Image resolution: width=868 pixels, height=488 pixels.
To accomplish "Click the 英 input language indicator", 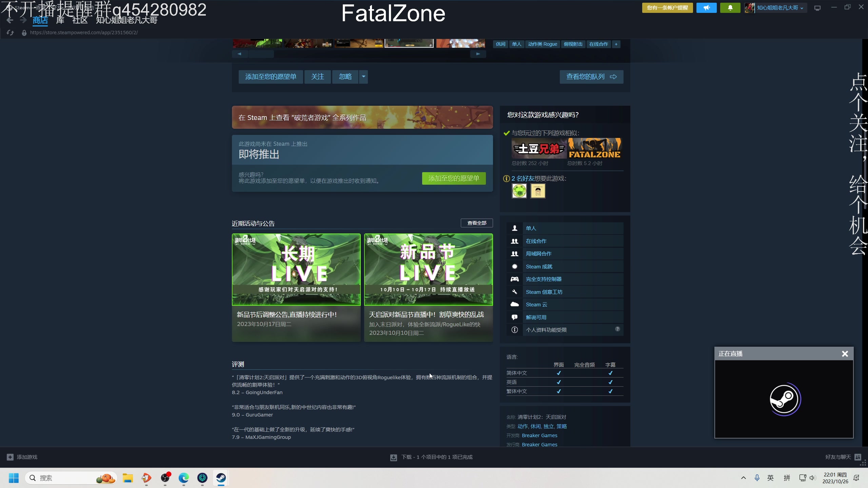I will (x=770, y=478).
